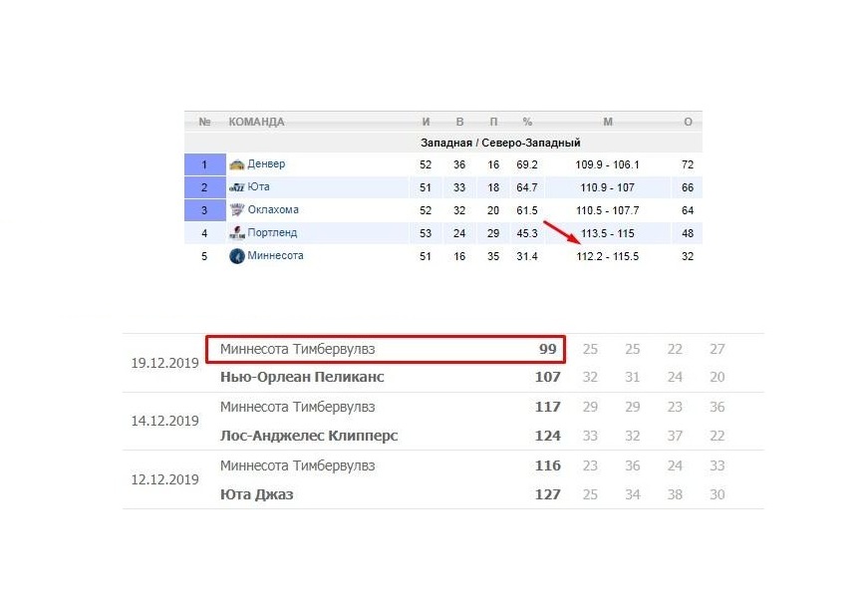
Task: Click Portland's 48 points value
Action: click(688, 233)
